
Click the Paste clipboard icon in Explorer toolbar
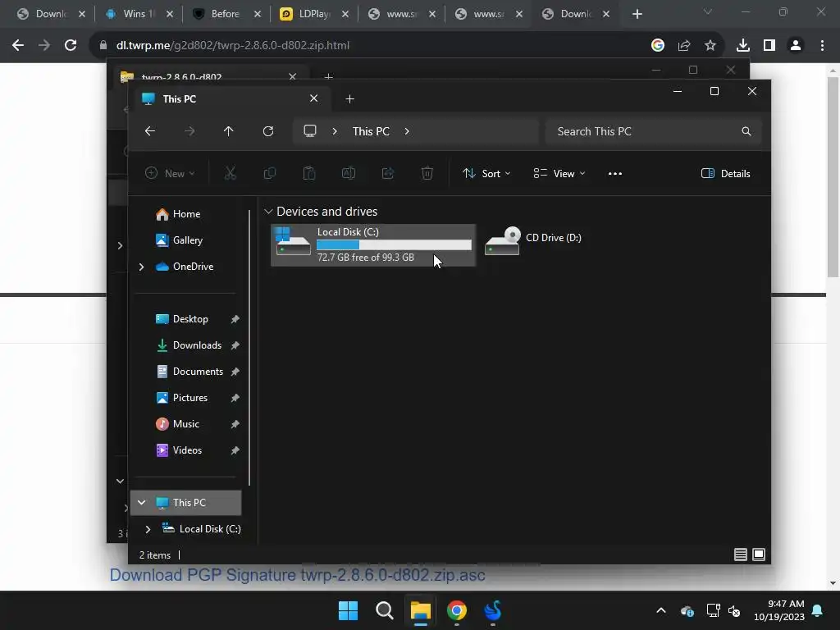pyautogui.click(x=309, y=173)
